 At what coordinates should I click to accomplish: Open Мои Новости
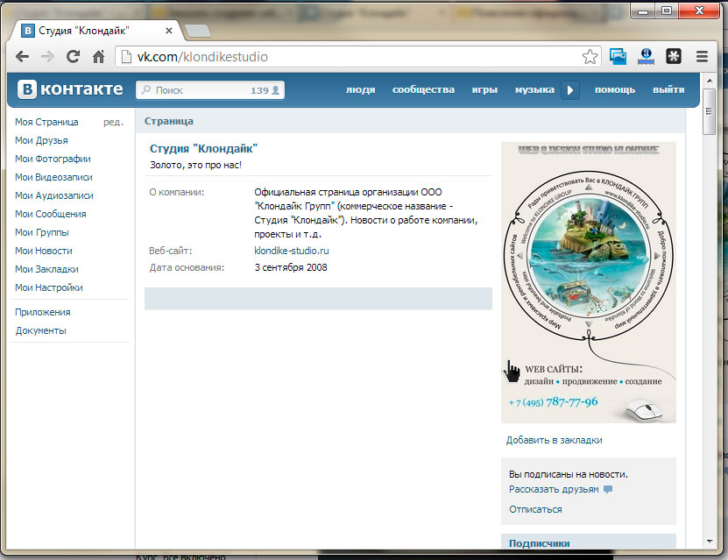coord(44,251)
